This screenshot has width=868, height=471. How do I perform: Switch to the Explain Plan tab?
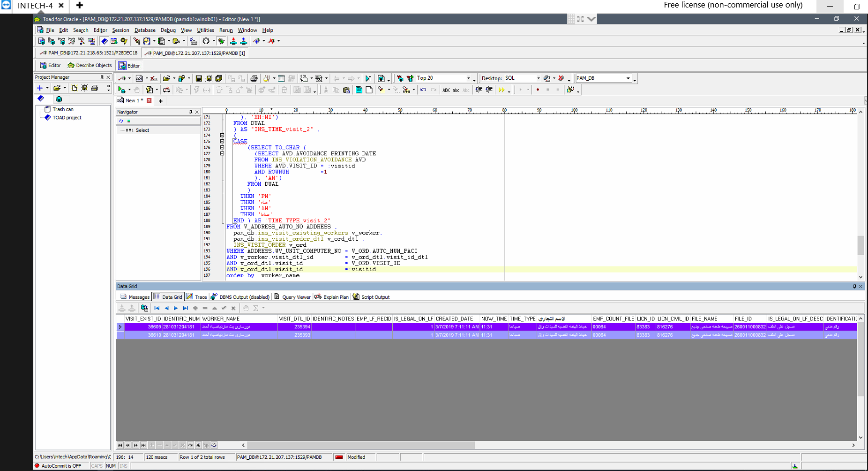click(331, 297)
